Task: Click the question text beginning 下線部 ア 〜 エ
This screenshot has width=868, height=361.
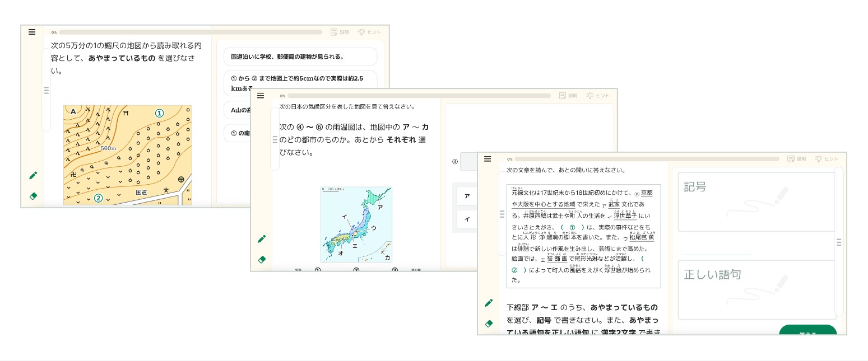Action: [x=582, y=320]
